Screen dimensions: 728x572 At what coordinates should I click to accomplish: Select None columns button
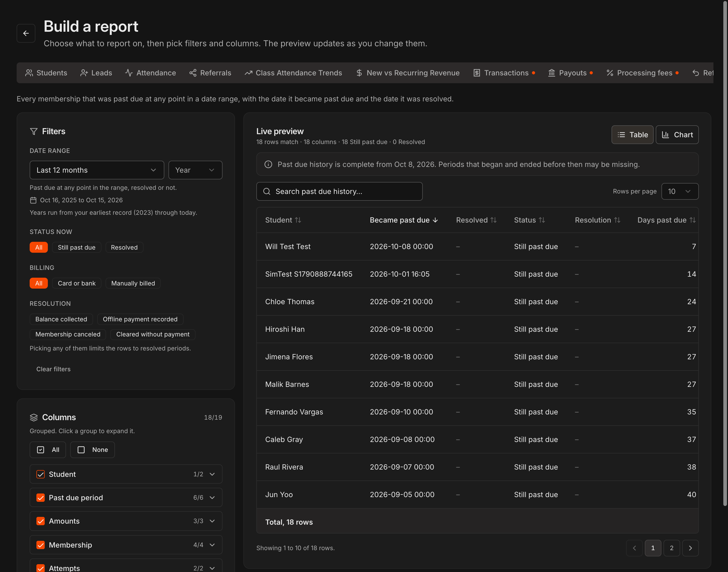[x=92, y=450]
